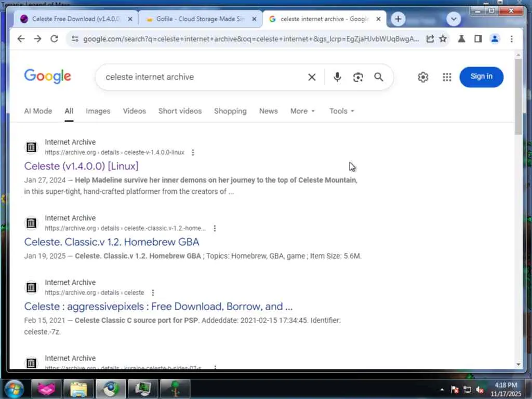Search by image with Lens
This screenshot has width=532, height=399.
point(358,77)
